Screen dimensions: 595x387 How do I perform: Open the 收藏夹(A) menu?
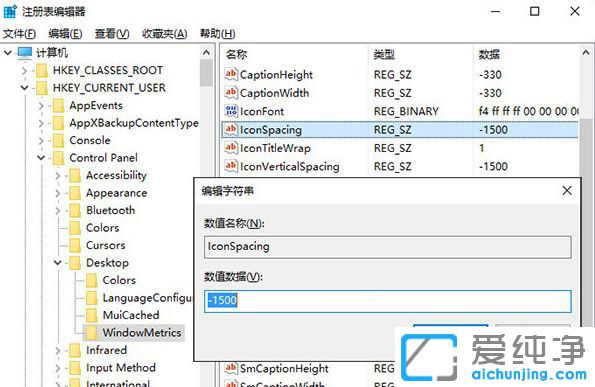click(x=165, y=34)
